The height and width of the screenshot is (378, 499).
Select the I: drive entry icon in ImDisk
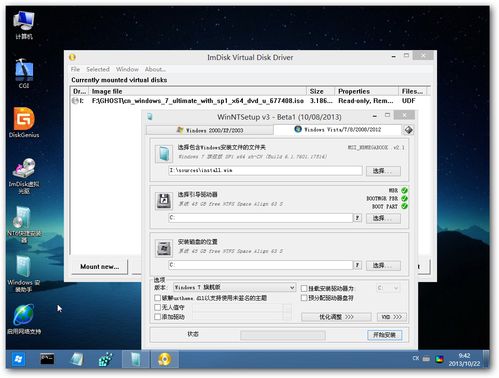tap(76, 101)
